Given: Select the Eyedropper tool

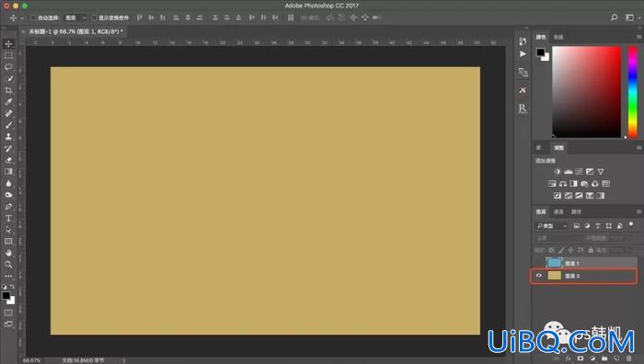Looking at the screenshot, I should [8, 102].
